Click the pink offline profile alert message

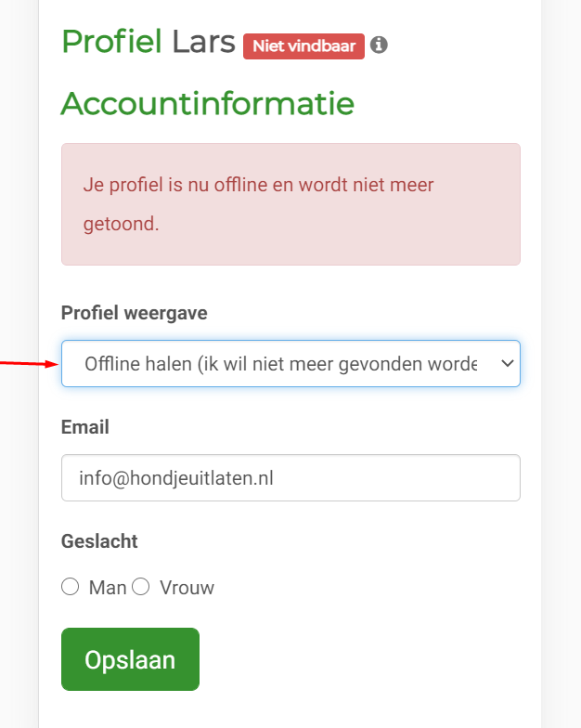point(290,204)
